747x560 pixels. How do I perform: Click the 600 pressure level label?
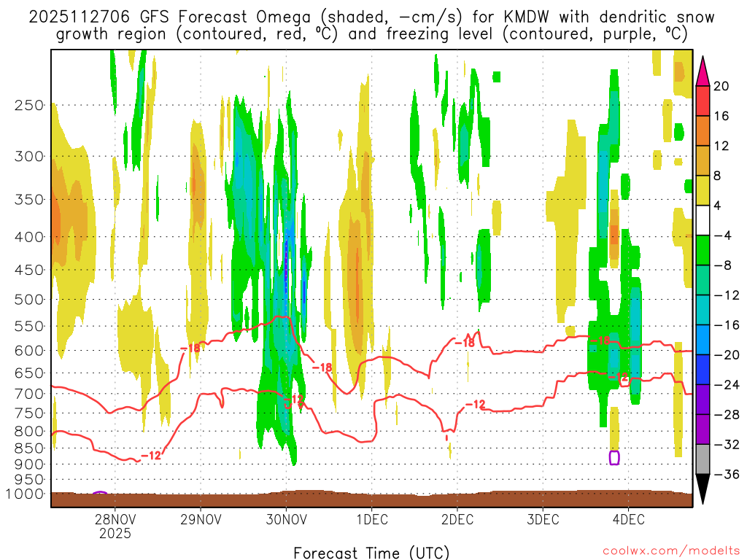(29, 351)
